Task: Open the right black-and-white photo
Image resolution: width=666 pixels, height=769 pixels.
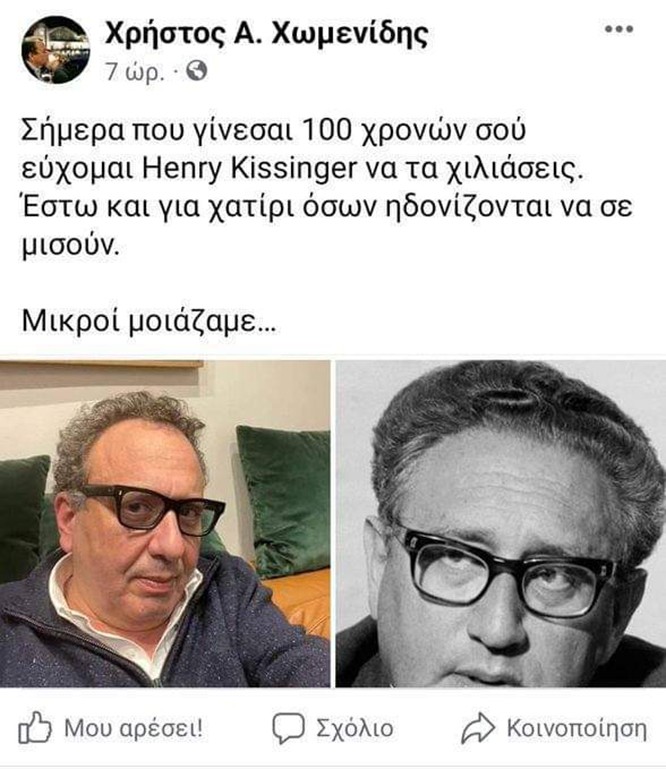Action: click(x=501, y=523)
